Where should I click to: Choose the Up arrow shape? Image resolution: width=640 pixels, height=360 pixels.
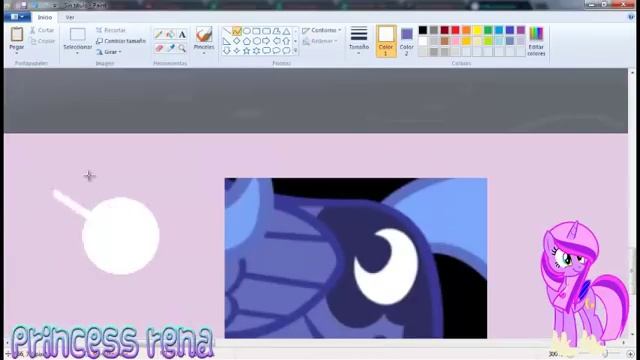(x=287, y=41)
